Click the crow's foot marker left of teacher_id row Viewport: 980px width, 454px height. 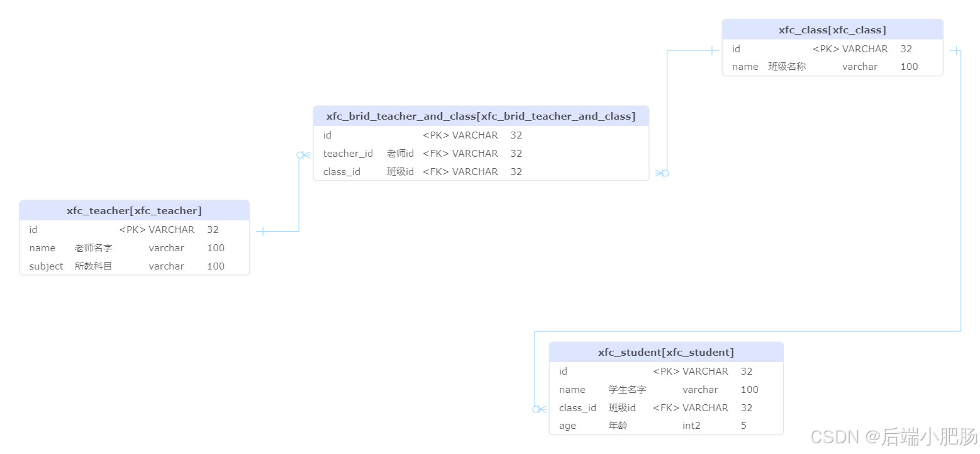click(x=304, y=155)
